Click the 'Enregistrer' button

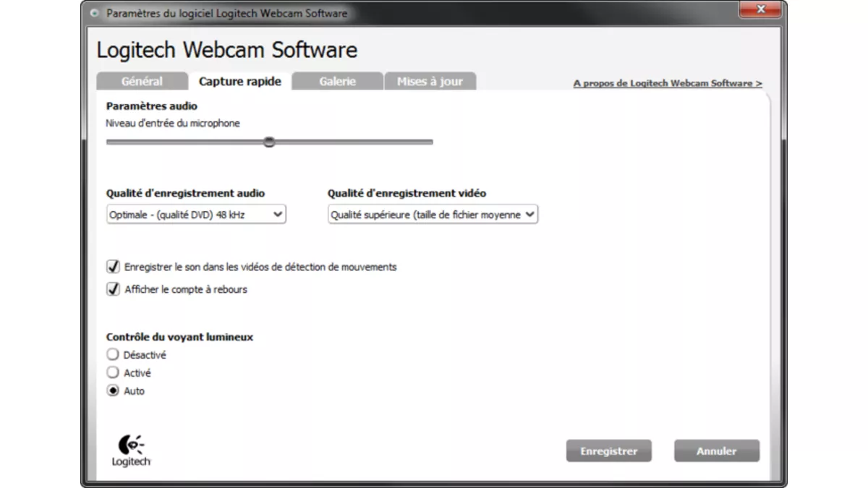click(x=608, y=450)
